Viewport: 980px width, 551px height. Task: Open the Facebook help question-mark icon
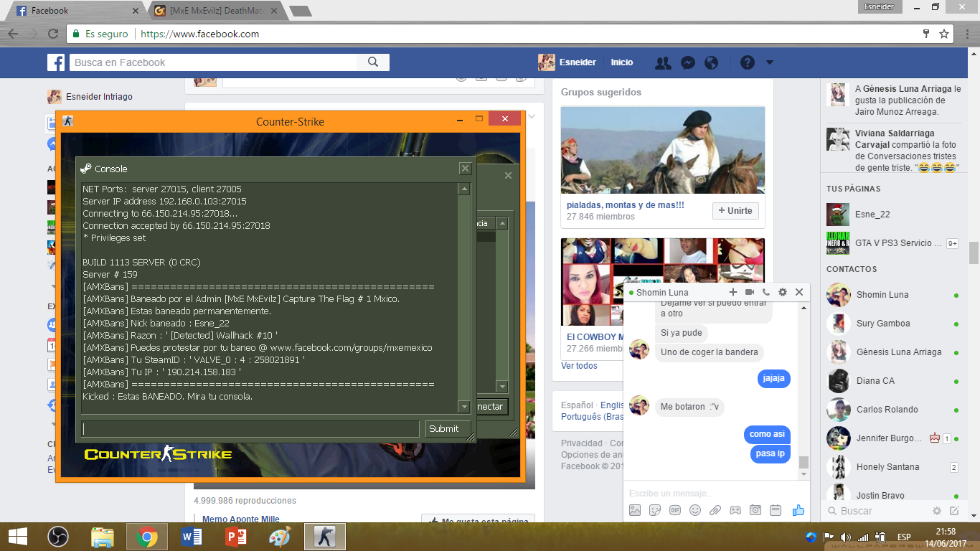[x=748, y=62]
